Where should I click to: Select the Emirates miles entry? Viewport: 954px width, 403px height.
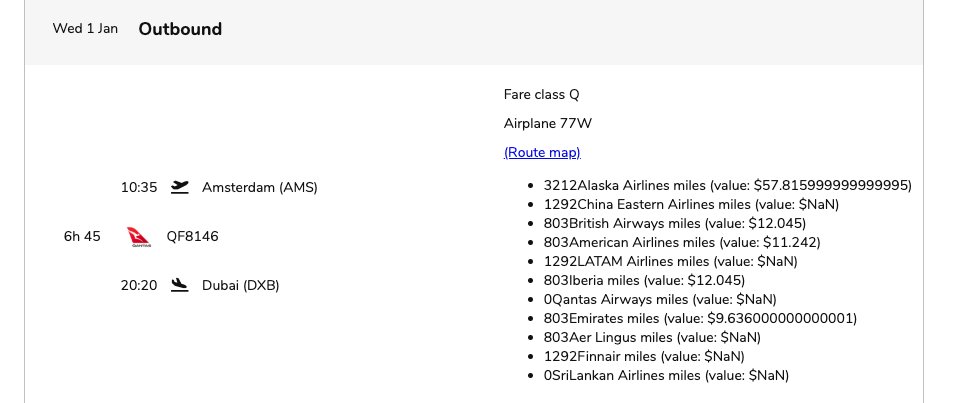(x=700, y=318)
